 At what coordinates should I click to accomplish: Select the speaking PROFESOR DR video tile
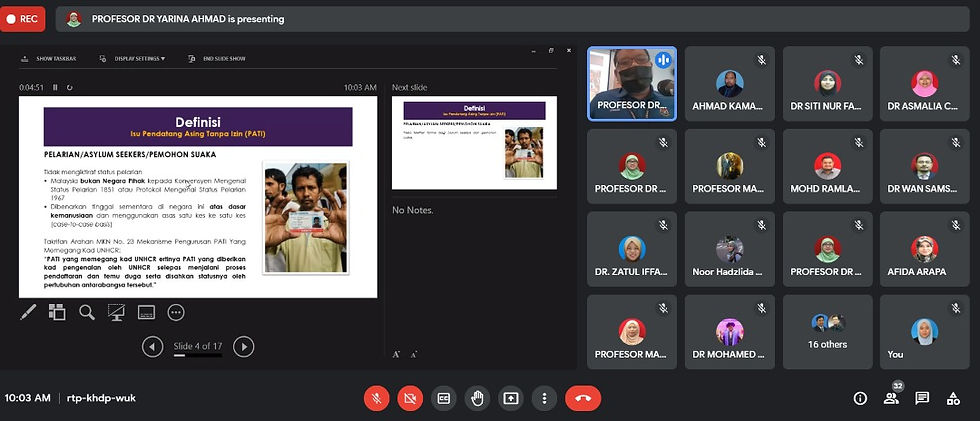coord(632,84)
